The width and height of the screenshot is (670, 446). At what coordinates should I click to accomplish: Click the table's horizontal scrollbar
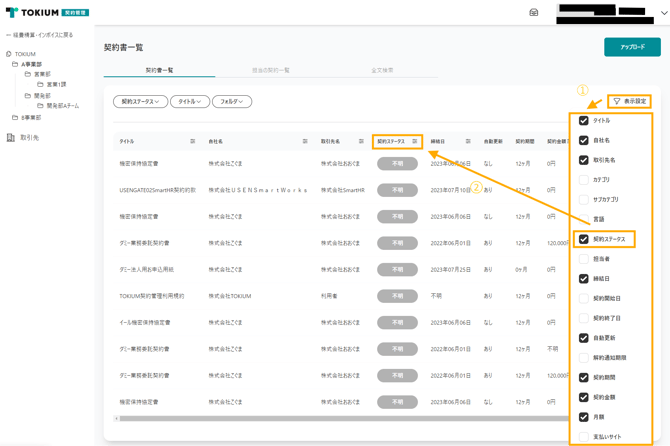(x=340, y=418)
